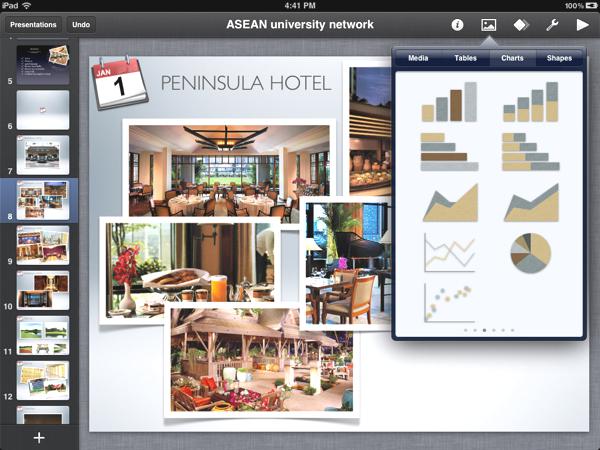The height and width of the screenshot is (450, 600).
Task: Insert the vertical column chart
Action: coord(449,102)
